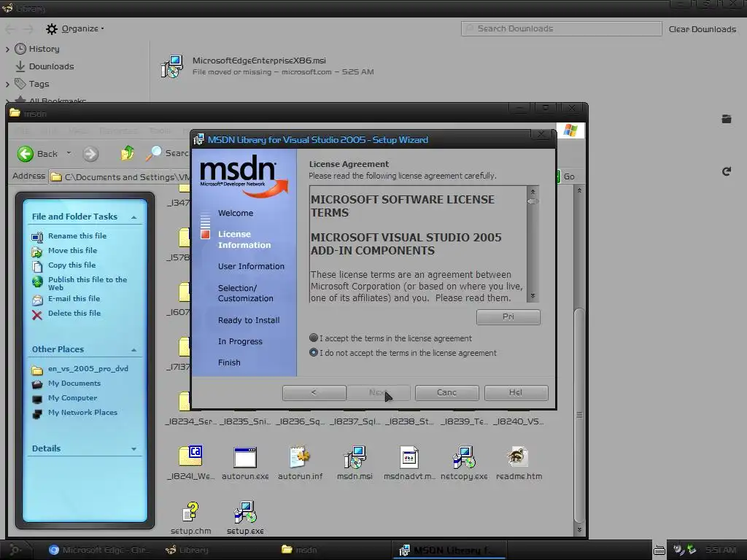
Task: Click the Windows flag logo in msdn window
Action: pos(570,131)
